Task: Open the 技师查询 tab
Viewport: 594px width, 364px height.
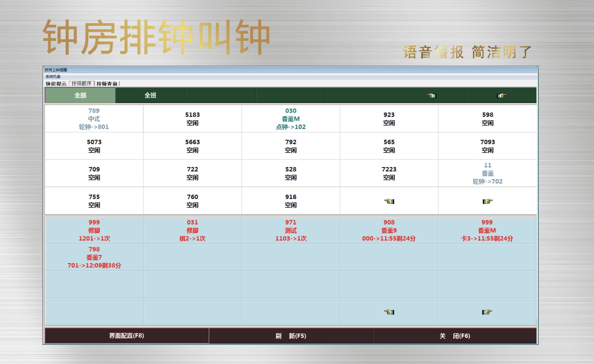Action: coord(107,84)
